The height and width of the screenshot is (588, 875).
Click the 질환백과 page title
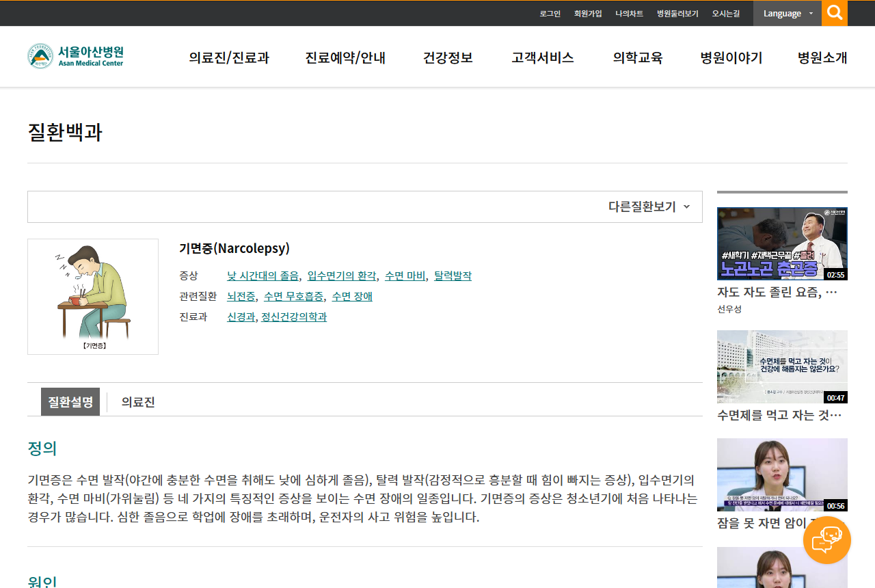(65, 132)
